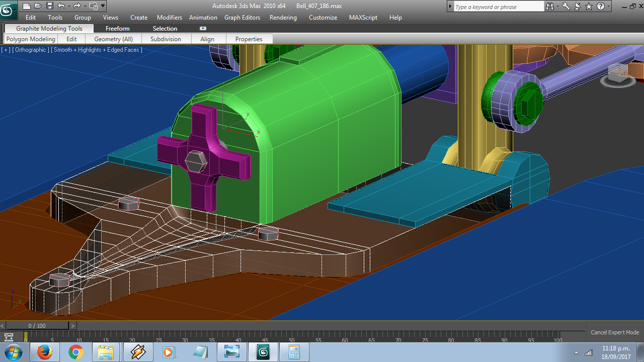Open the [ + ] viewport menu label
The height and width of the screenshot is (362, 644).
tap(6, 50)
